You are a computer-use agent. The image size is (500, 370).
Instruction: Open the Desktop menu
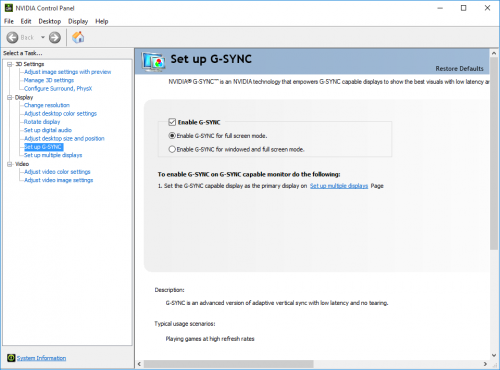(50, 21)
